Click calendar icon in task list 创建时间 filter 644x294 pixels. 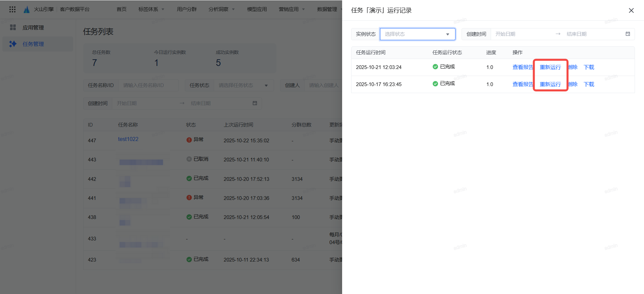click(x=255, y=103)
